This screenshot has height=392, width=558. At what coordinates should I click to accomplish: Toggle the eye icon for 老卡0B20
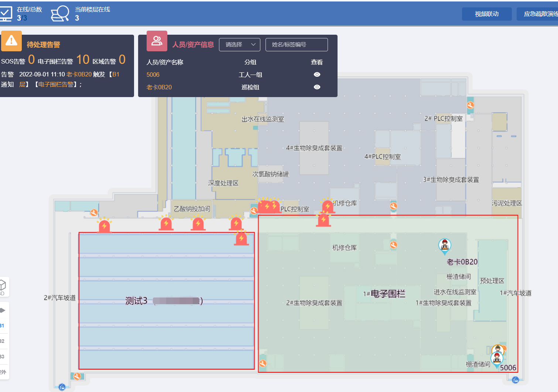pos(317,87)
